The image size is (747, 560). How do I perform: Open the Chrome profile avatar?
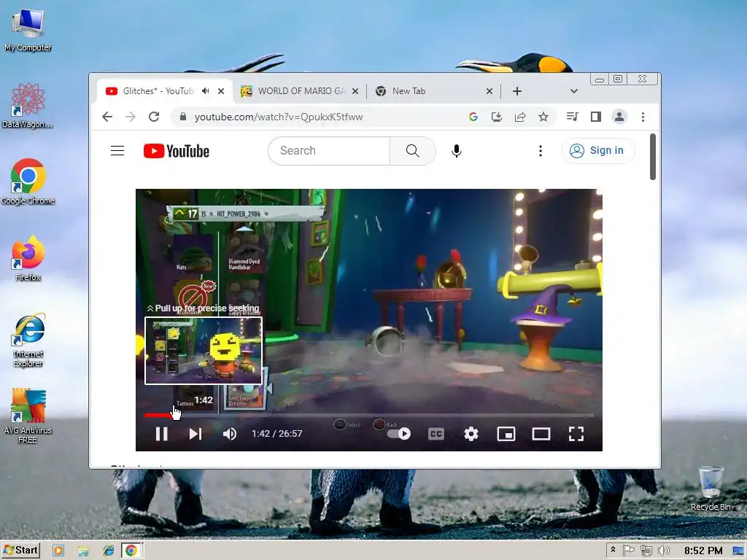[619, 117]
